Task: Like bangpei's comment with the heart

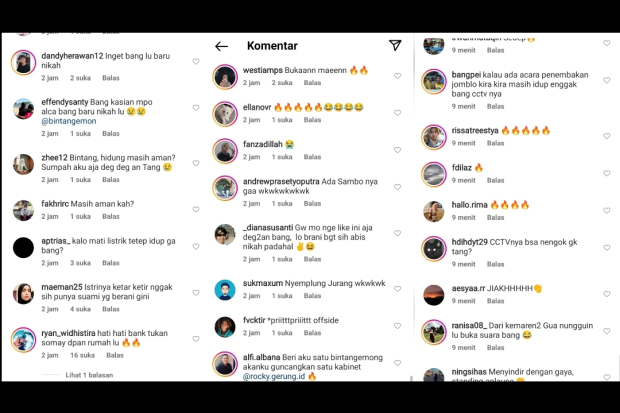Action: (607, 80)
